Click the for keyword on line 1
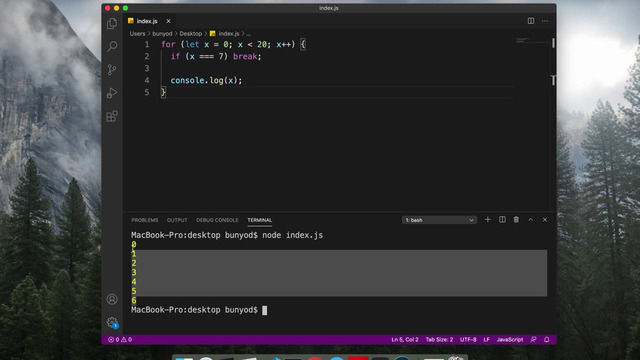Image resolution: width=640 pixels, height=360 pixels. click(168, 44)
